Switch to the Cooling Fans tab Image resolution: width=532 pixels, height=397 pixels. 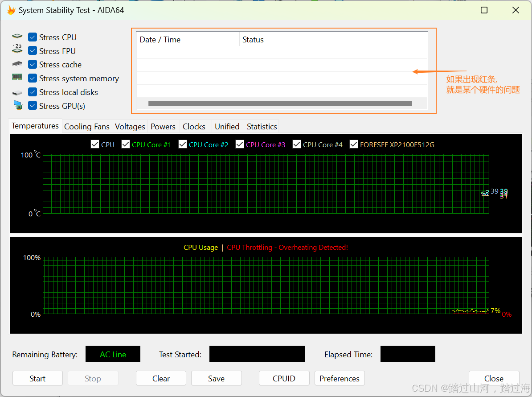[87, 127]
